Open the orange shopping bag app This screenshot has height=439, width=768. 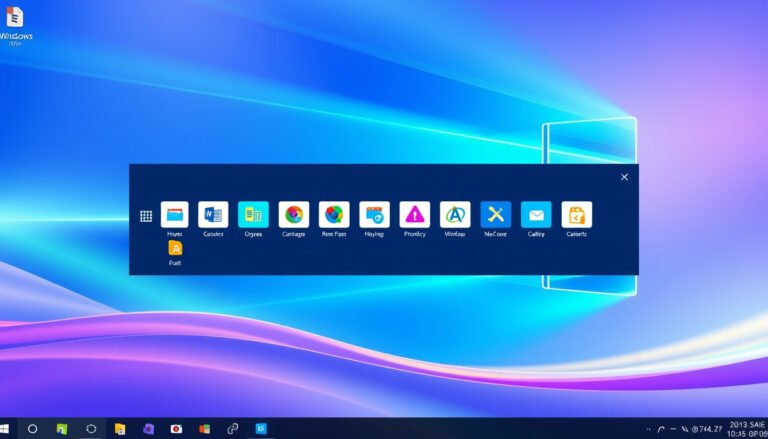point(576,215)
